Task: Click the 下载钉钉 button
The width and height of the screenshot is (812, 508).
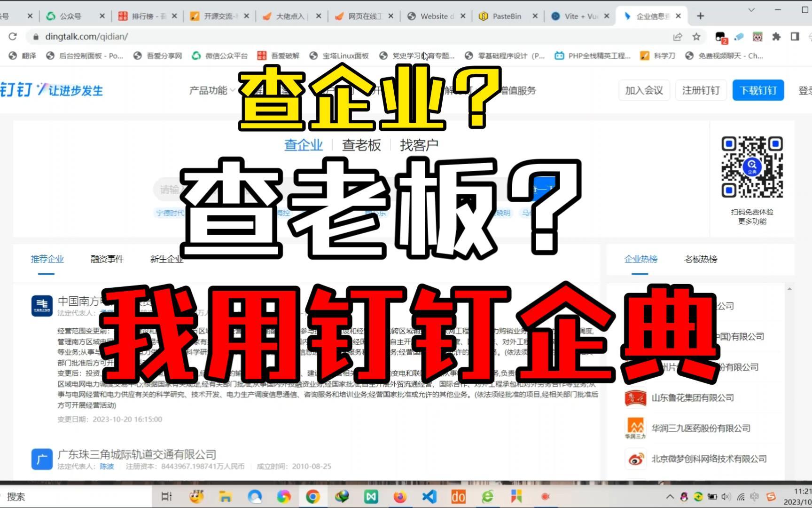Action: coord(758,90)
